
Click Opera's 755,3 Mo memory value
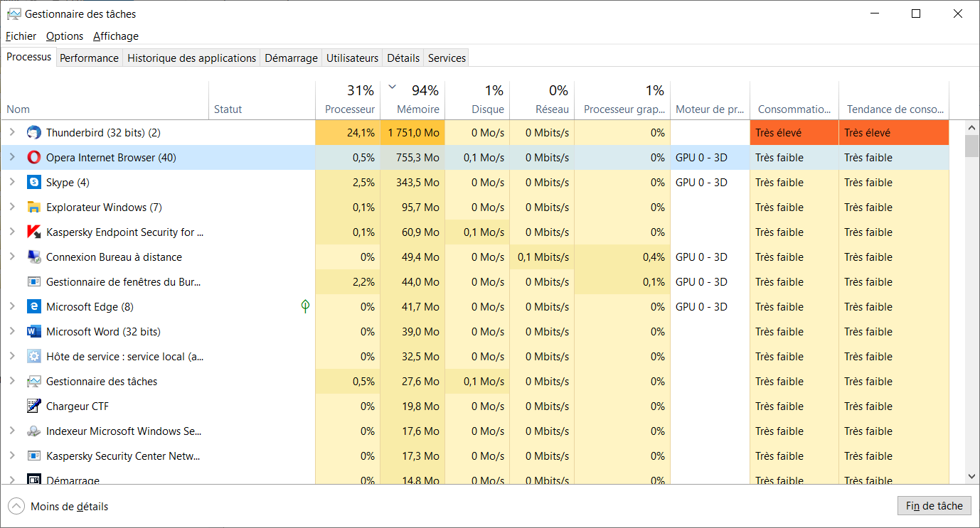417,158
